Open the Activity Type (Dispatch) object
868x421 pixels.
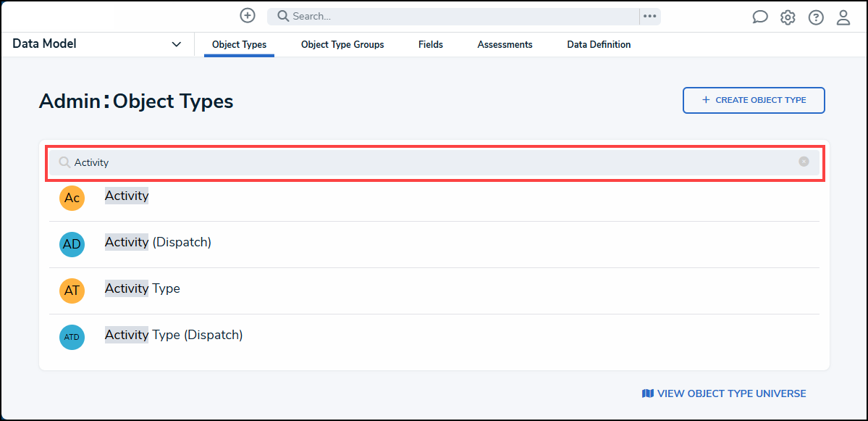coord(174,335)
